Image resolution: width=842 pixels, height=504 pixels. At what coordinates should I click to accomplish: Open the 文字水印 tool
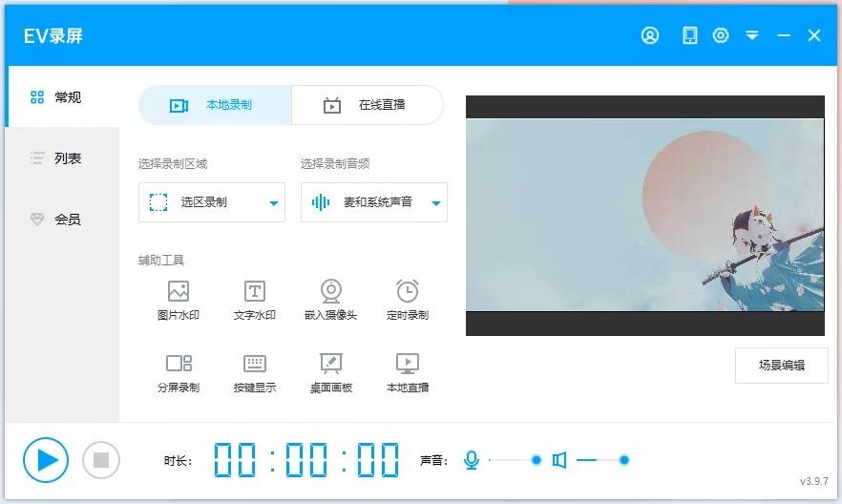(x=255, y=301)
